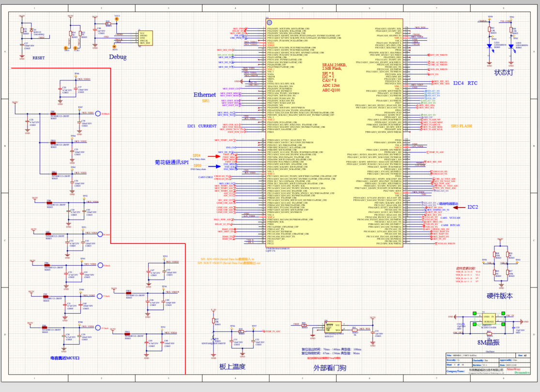540x392 pixels.
Task: Select the diode in the RESET circuit
Action: pos(32,30)
